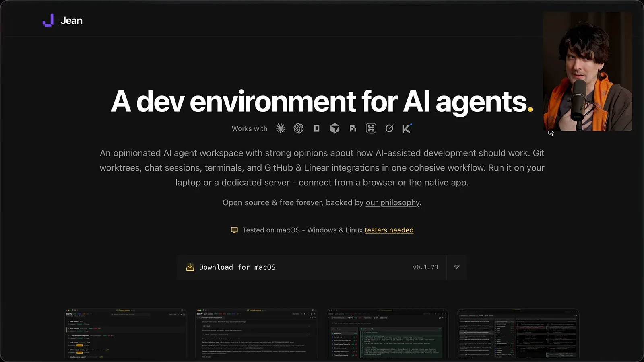Click the 'Jean' brand name text
The image size is (644, 362).
[71, 21]
